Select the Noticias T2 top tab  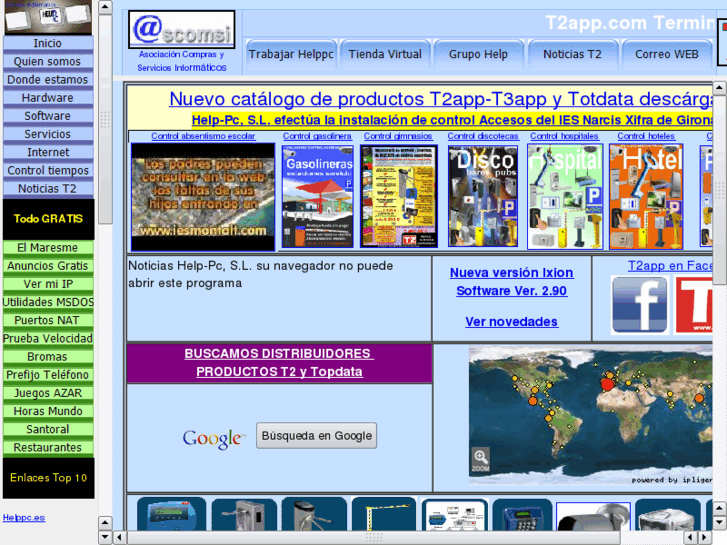point(572,54)
